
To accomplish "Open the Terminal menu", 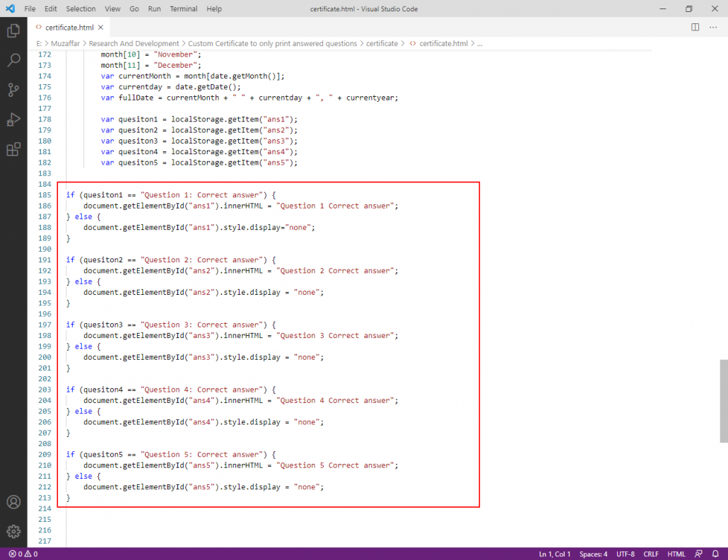I will (184, 8).
